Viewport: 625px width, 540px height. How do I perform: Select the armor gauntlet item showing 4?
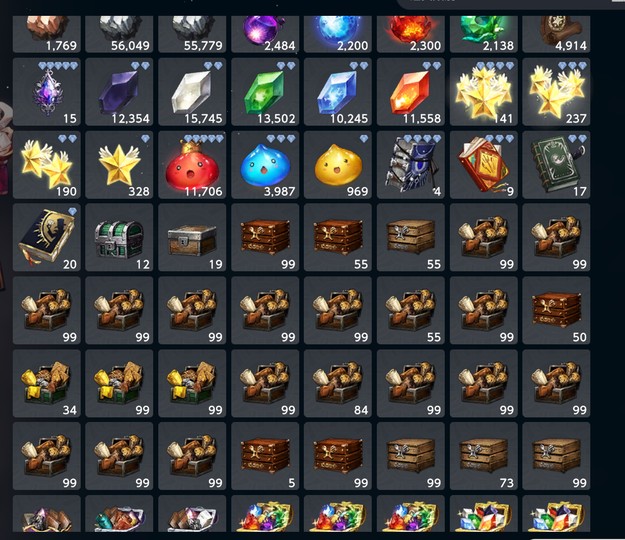click(411, 165)
